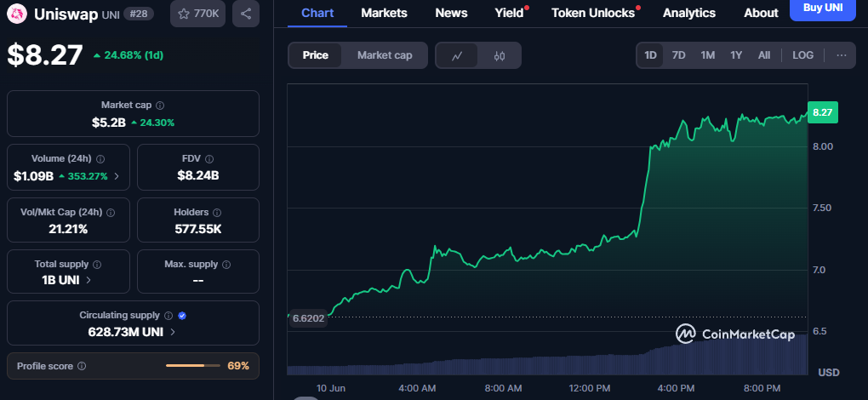Expand the Volume (24h) chevron
The width and height of the screenshot is (868, 400).
pos(117,176)
